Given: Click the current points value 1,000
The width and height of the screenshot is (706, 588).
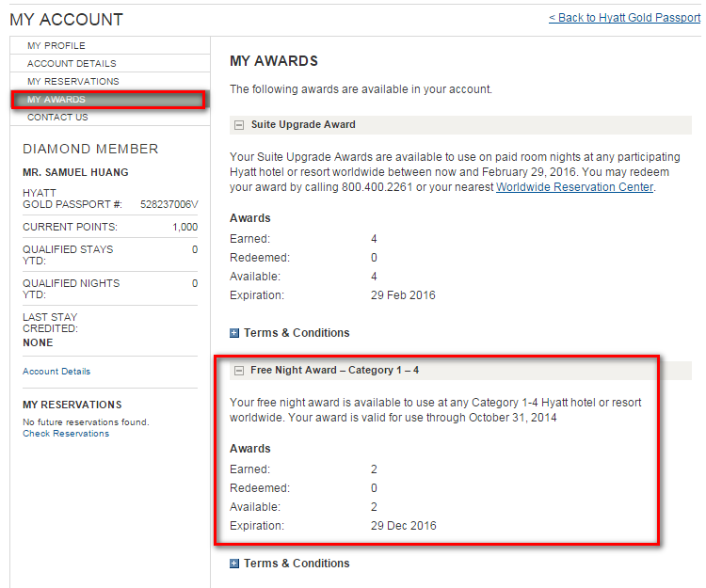Looking at the screenshot, I should pyautogui.click(x=185, y=228).
